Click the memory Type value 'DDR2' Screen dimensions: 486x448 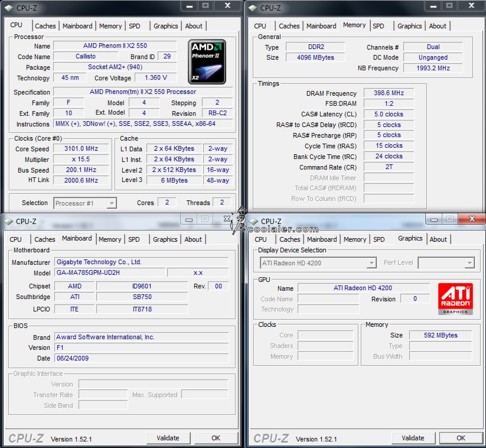[315, 47]
